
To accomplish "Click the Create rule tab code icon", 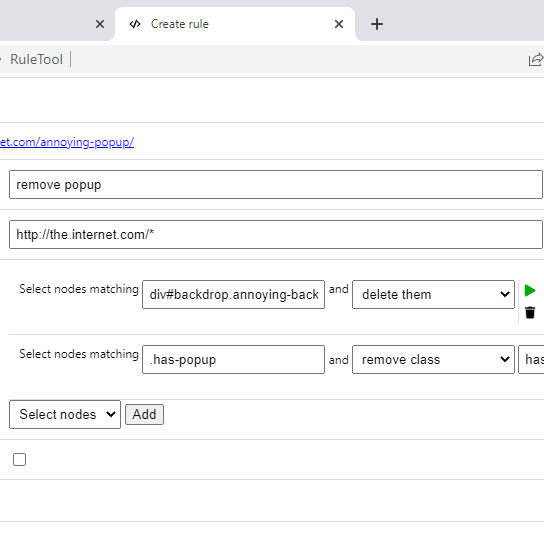I will click(135, 24).
